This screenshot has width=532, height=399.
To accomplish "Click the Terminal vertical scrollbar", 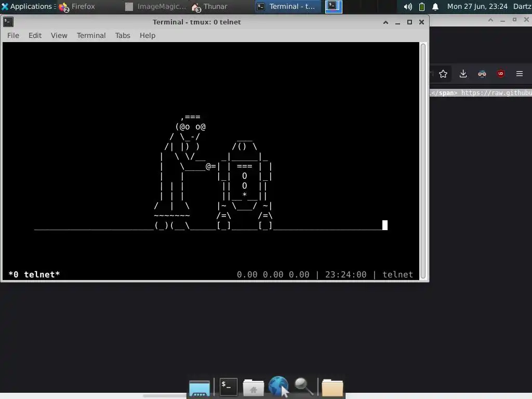I will coord(423,161).
